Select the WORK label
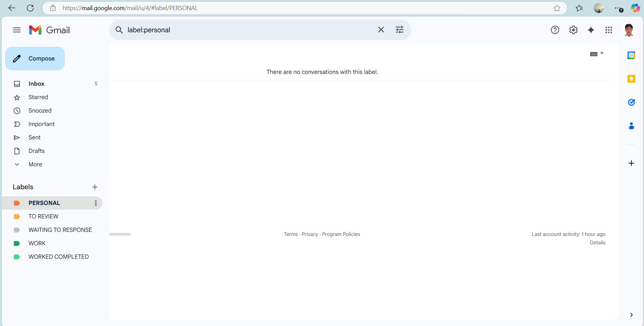The image size is (644, 326). click(x=52, y=243)
